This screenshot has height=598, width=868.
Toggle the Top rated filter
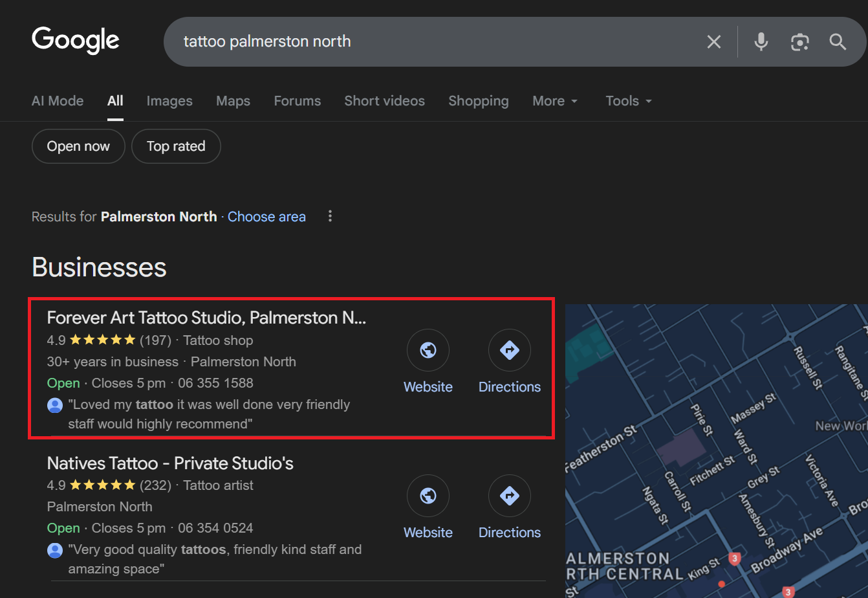(x=176, y=146)
